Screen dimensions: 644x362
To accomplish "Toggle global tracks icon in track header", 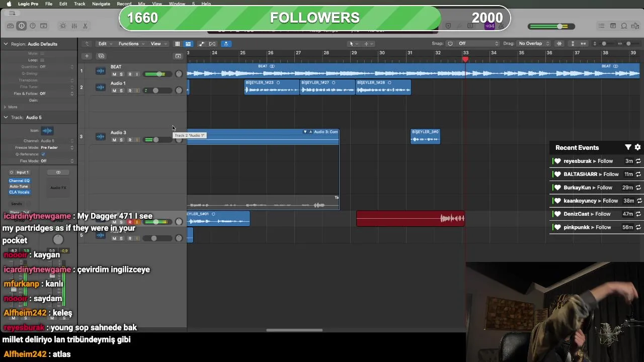I will click(178, 56).
